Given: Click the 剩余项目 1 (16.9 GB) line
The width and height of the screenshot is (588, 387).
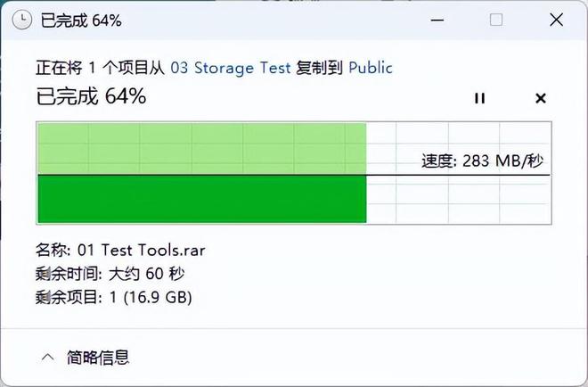Looking at the screenshot, I should tap(113, 296).
